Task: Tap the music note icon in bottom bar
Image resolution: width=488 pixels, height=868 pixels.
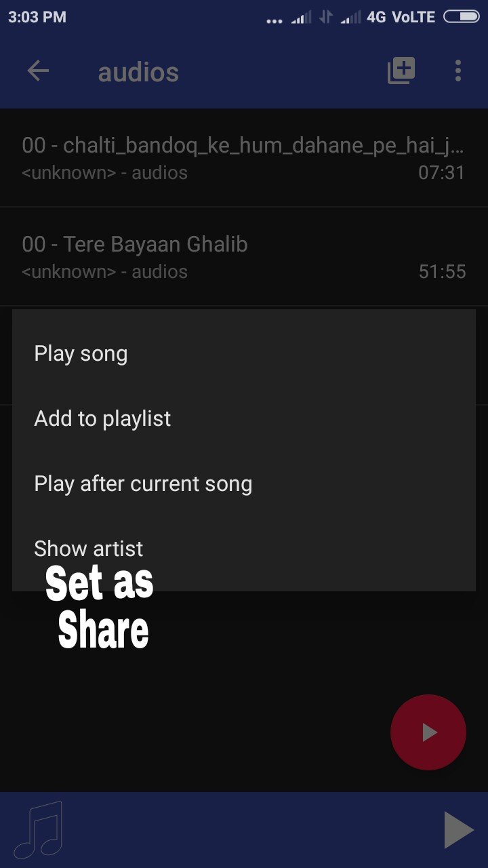Action: (39, 830)
